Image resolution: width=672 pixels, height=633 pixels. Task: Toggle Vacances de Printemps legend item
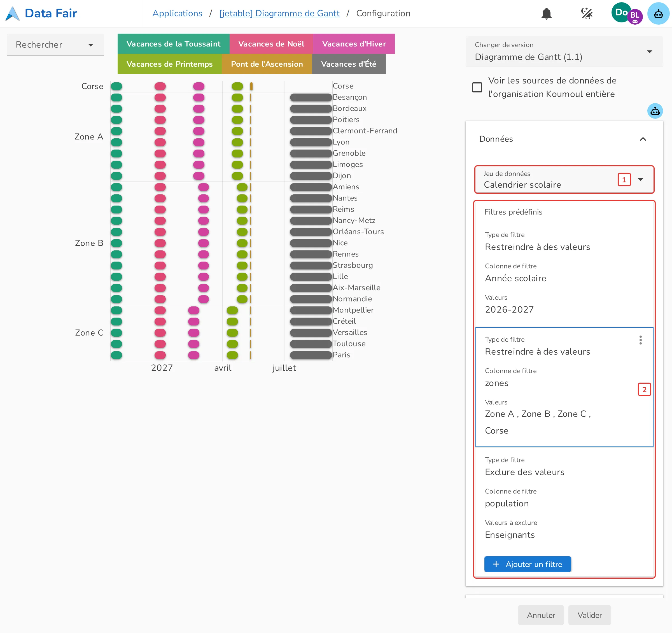(x=169, y=64)
